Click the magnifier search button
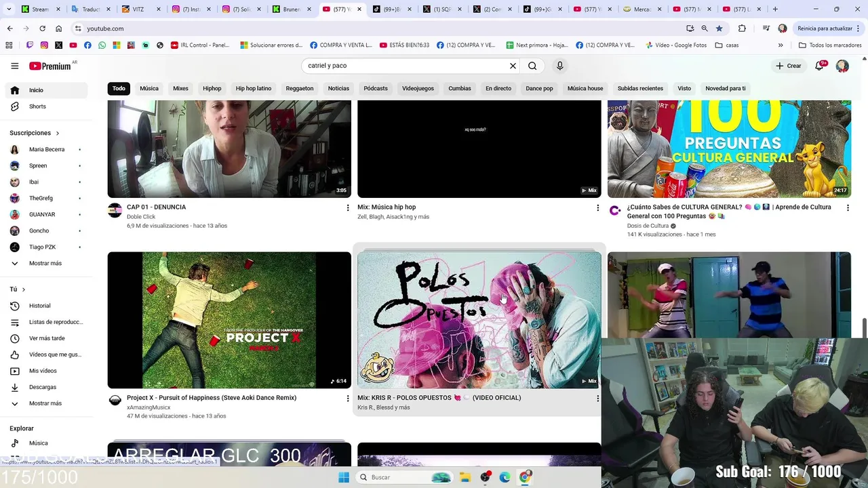868x488 pixels. [x=532, y=66]
